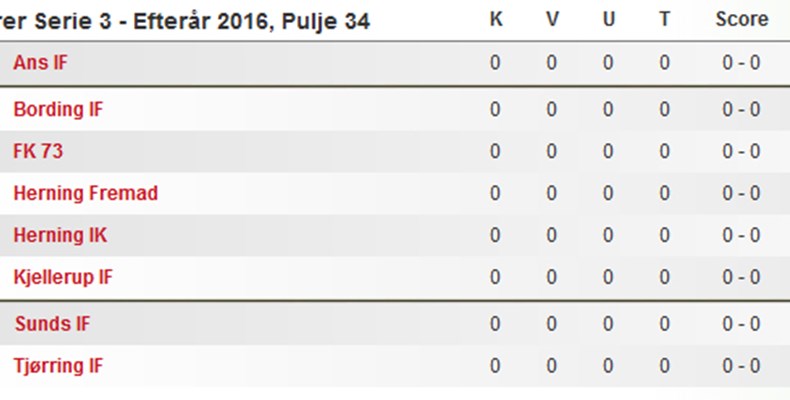Open the Sunds IF team link
Viewport: 790px width, 400px height.
[52, 323]
